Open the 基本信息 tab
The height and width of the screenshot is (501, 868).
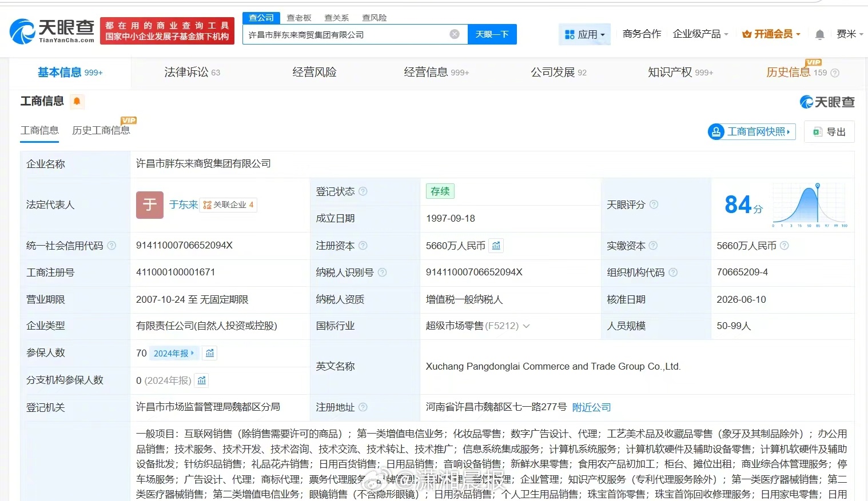pos(70,73)
